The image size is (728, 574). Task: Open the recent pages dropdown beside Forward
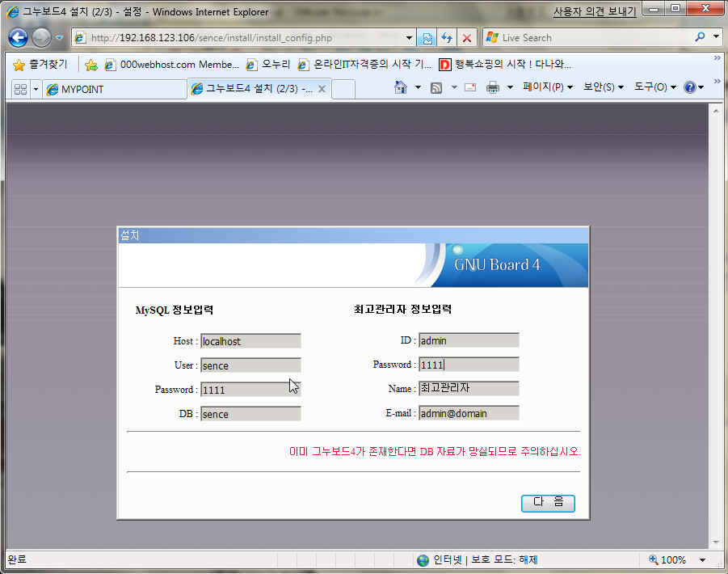[x=60, y=38]
